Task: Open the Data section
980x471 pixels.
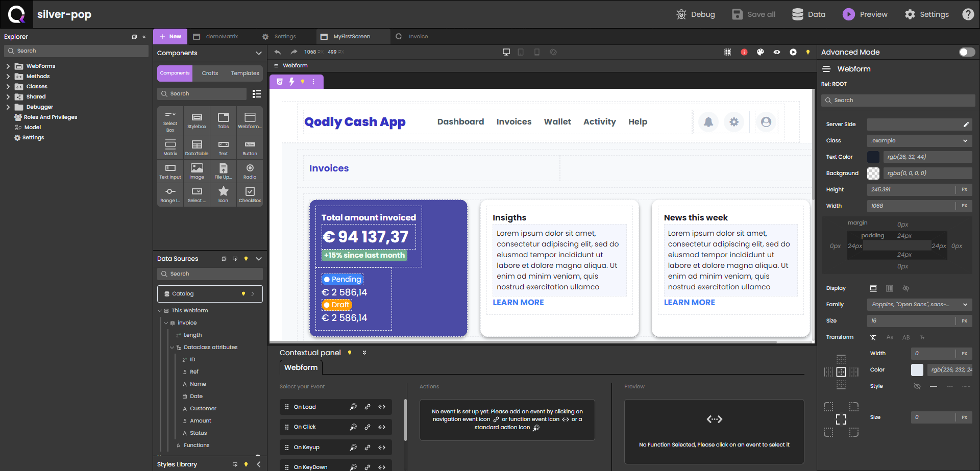Action: (x=808, y=14)
